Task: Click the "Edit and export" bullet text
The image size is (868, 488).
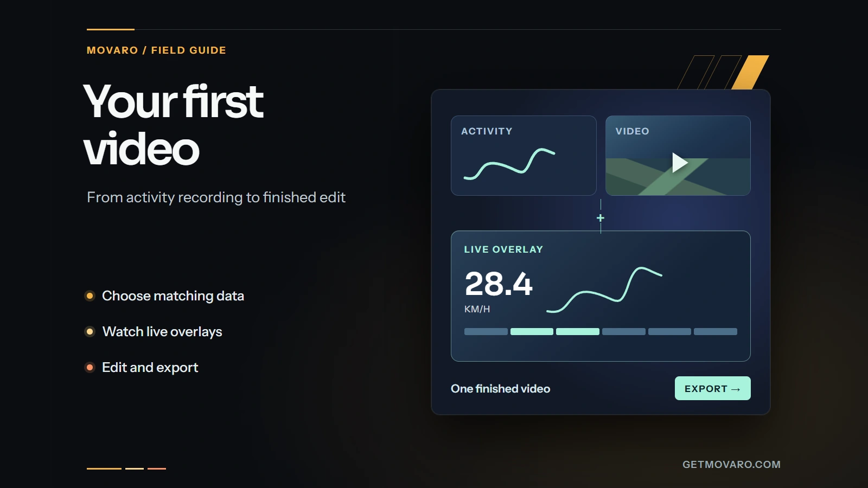Action: point(150,368)
